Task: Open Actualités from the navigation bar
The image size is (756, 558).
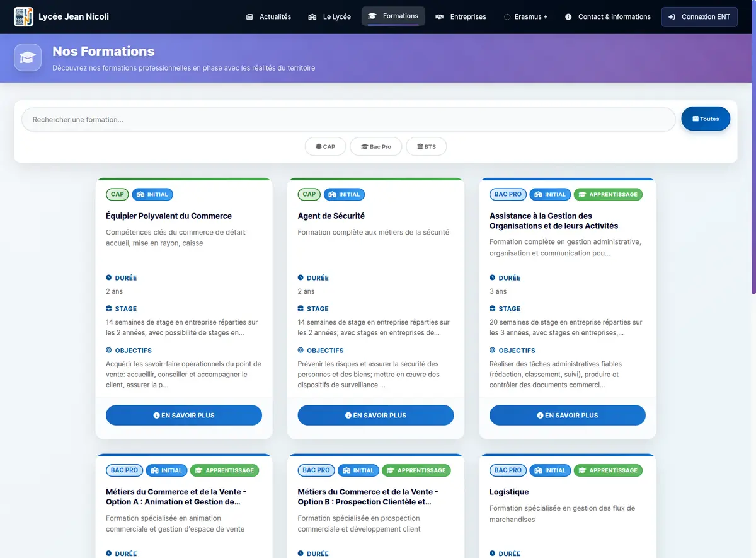Action: point(268,16)
